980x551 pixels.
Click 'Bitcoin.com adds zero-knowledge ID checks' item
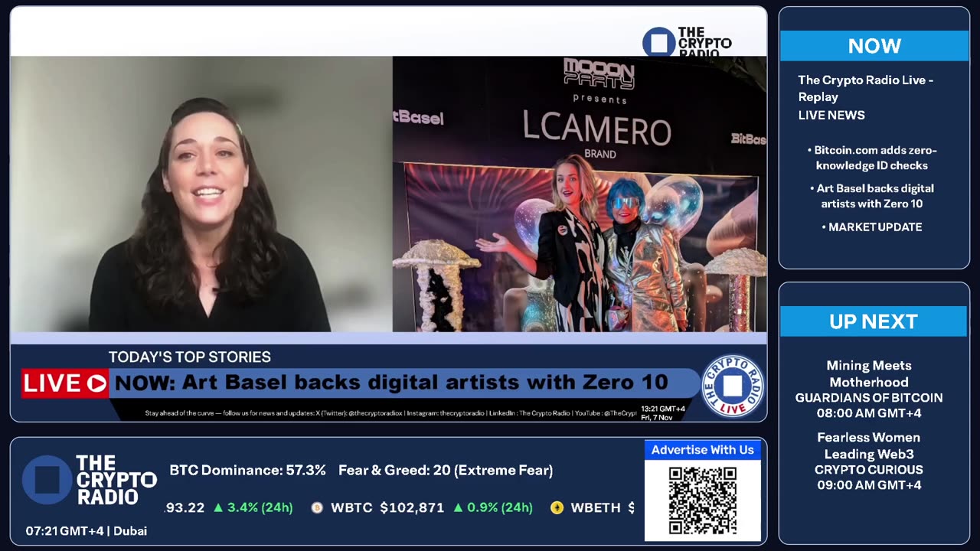872,158
